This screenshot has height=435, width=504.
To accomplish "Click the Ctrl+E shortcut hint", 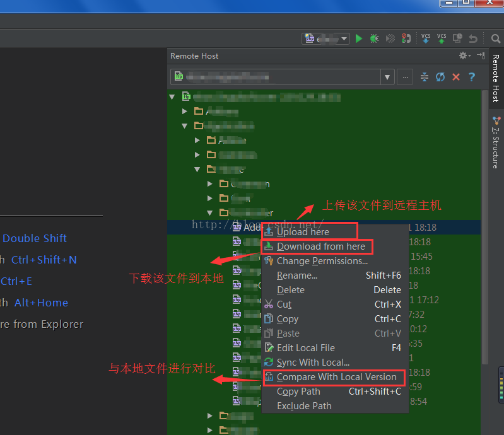I will point(16,281).
